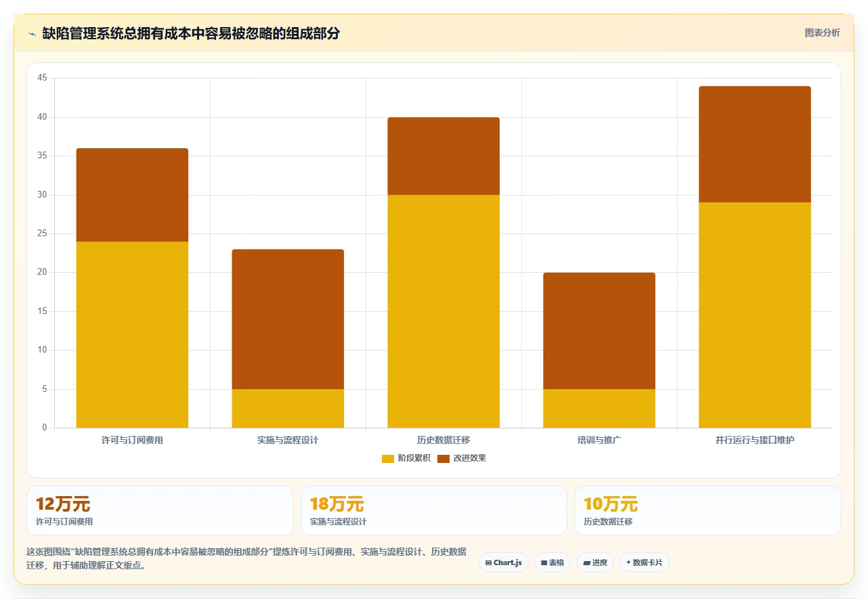Toggle the 阶段累积 legend item
868x599 pixels.
406,458
